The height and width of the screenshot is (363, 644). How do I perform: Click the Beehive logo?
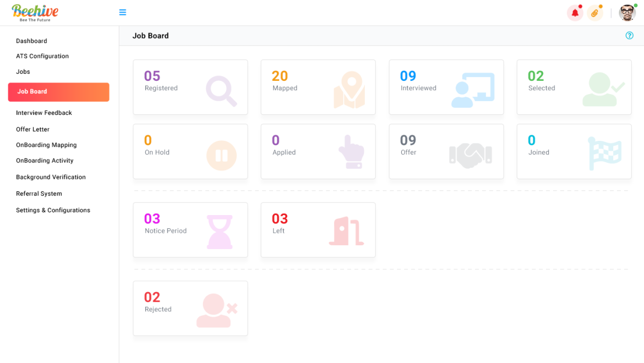point(35,12)
